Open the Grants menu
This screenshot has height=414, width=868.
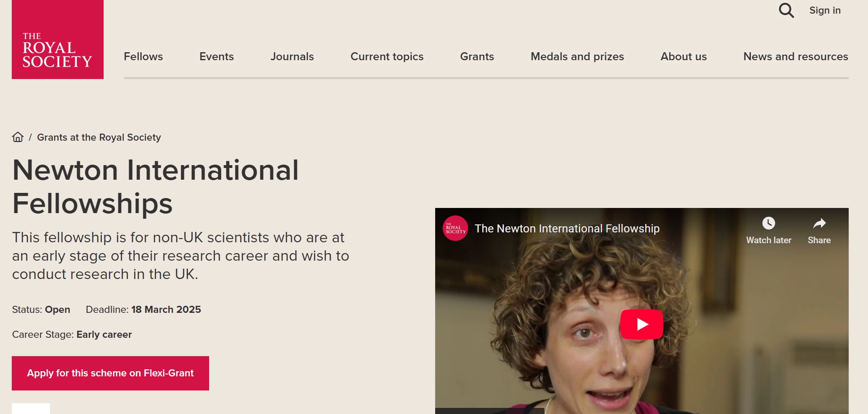pos(477,56)
